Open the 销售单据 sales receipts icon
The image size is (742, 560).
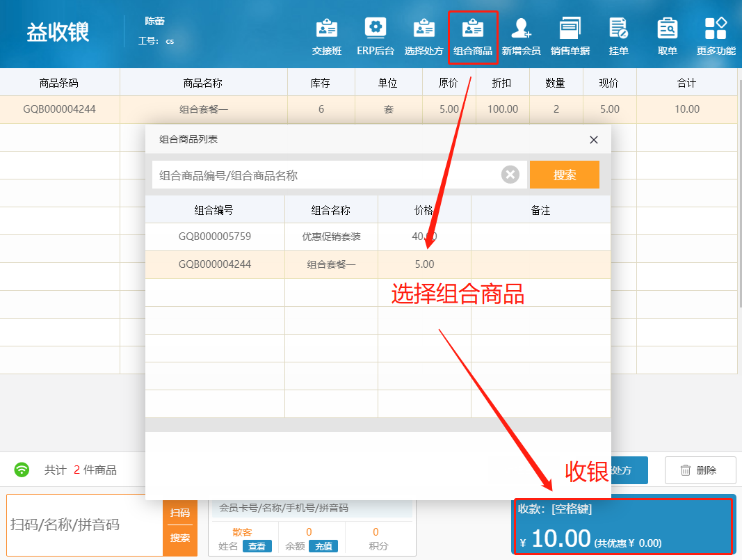(570, 36)
